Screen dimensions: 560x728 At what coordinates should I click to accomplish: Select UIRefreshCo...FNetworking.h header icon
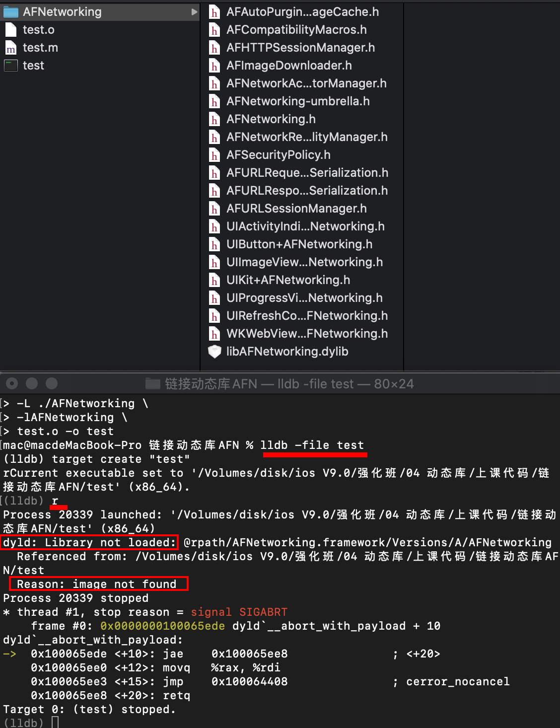(214, 316)
